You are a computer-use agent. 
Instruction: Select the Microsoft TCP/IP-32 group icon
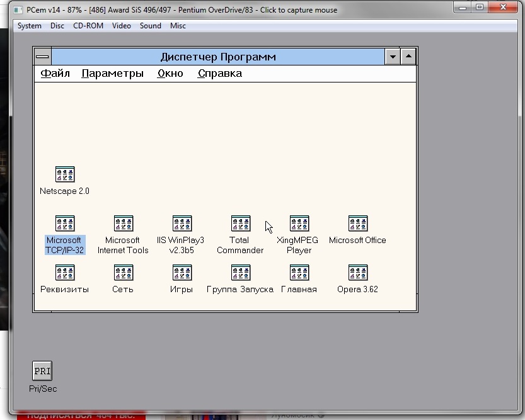click(x=65, y=224)
